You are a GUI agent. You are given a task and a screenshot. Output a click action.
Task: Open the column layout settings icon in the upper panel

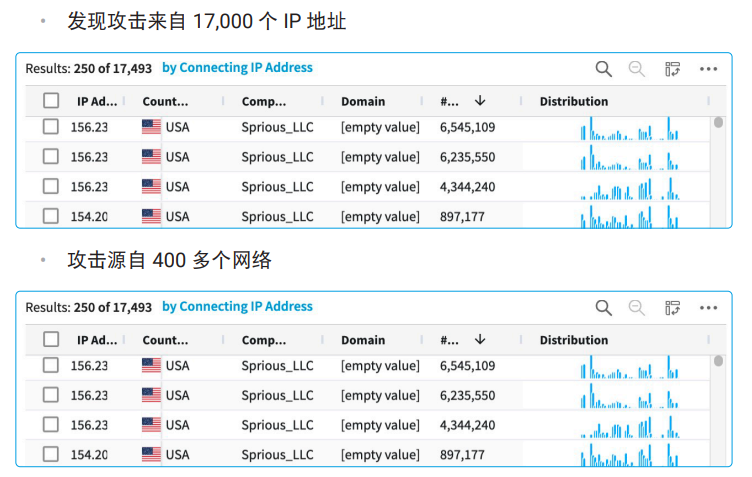(672, 69)
